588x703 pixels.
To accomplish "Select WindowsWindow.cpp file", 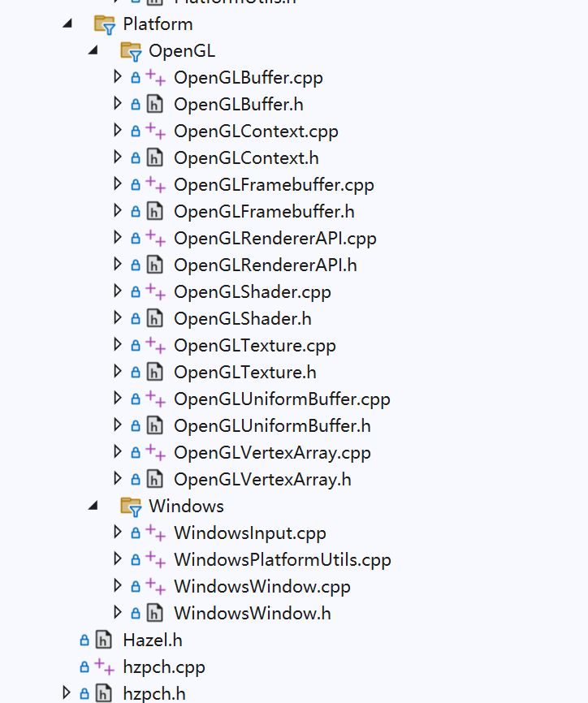I will tap(262, 586).
